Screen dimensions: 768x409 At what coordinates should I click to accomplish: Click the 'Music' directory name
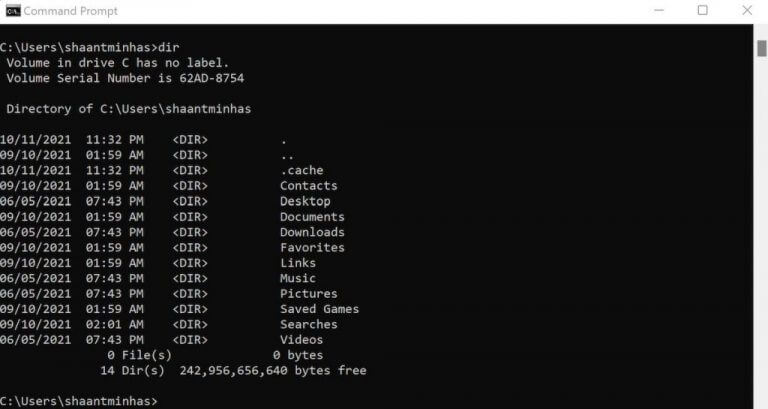(x=298, y=278)
